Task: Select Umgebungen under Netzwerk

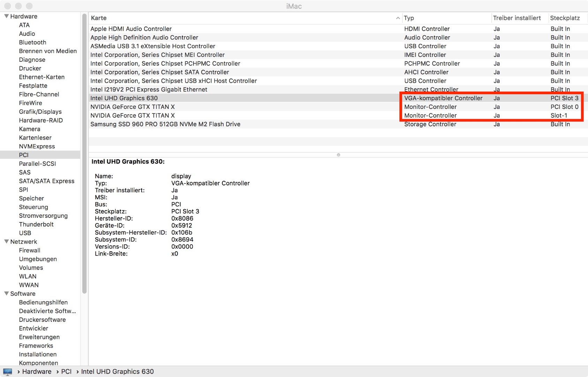Action: point(38,259)
